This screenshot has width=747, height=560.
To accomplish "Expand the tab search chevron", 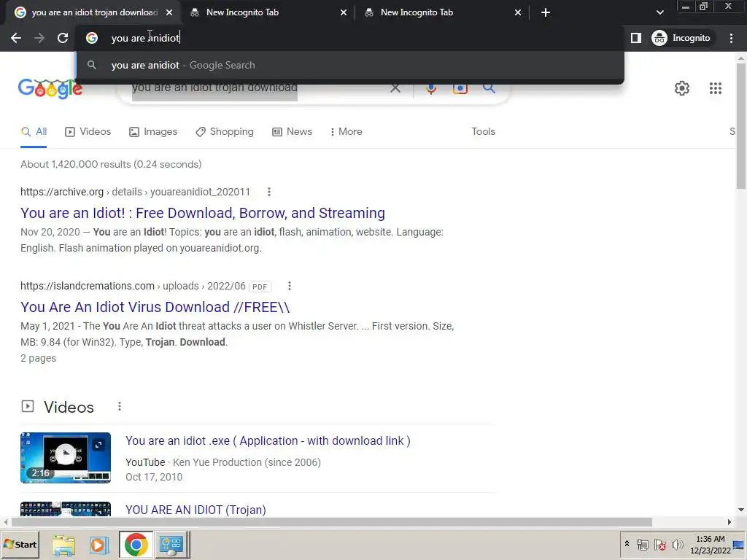I will (659, 12).
